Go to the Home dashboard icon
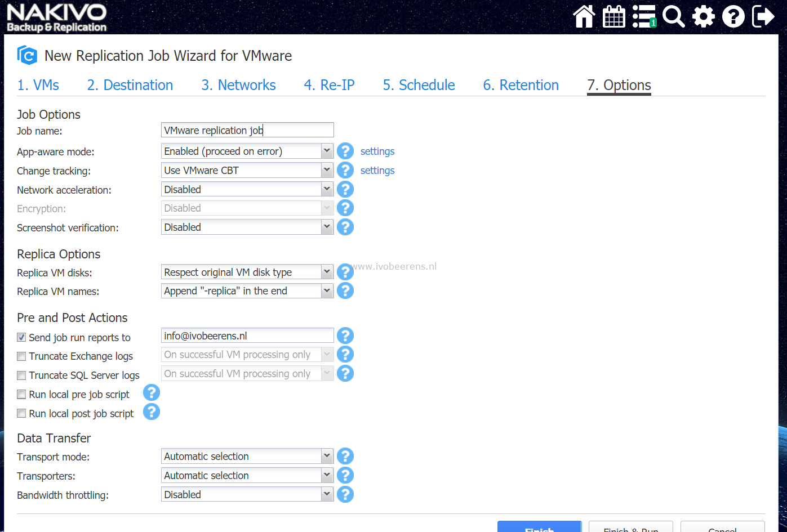Viewport: 787px width, 532px height. (x=584, y=16)
